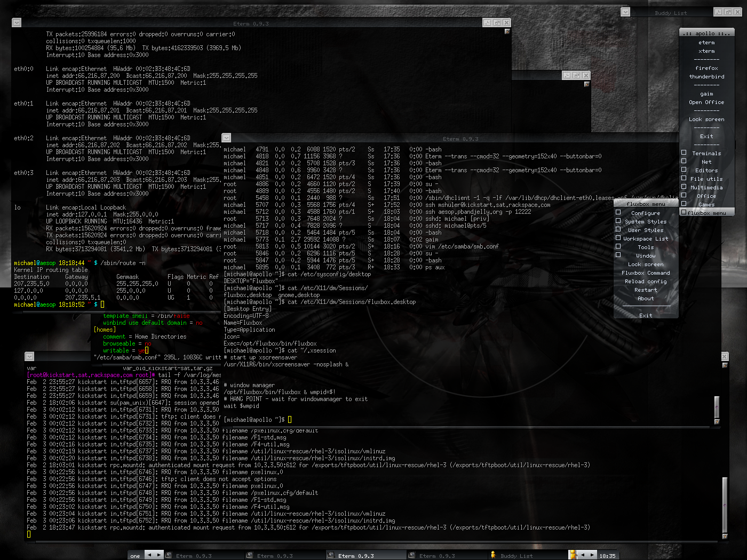Open window menu of top-left Eterm with ifconfig output
This screenshot has width=747, height=560.
pyautogui.click(x=17, y=22)
